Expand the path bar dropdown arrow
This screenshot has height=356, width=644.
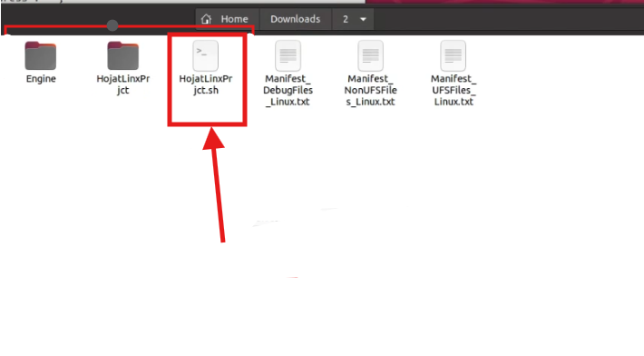pyautogui.click(x=363, y=19)
